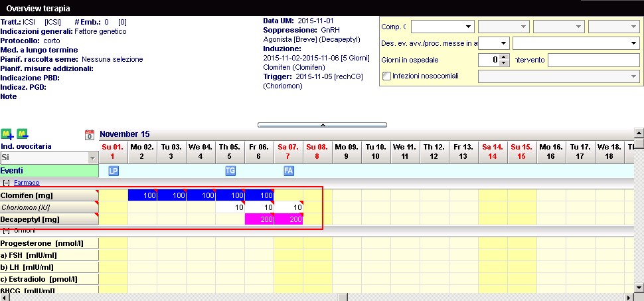Open the wide Des. ev. avv. dropdown
This screenshot has height=301, width=644.
pos(576,43)
